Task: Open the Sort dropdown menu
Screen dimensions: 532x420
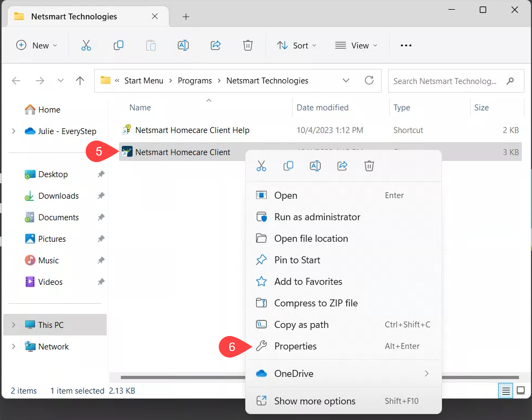Action: [x=297, y=46]
